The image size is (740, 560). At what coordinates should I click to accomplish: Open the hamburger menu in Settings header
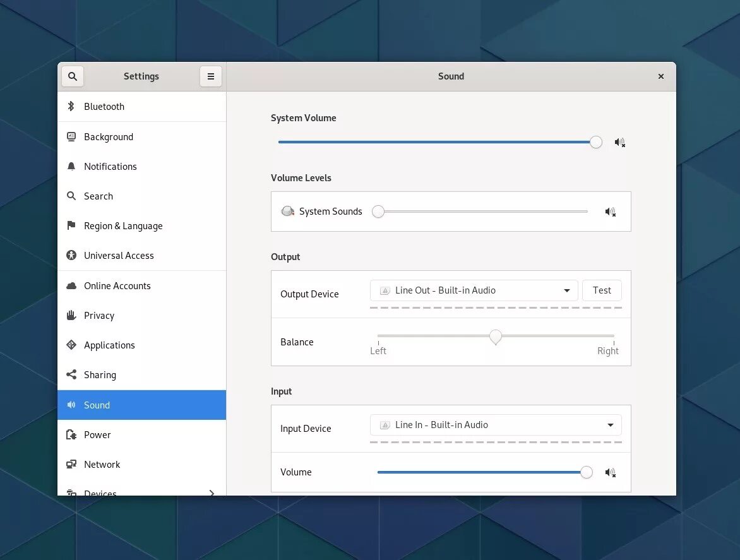pos(210,76)
